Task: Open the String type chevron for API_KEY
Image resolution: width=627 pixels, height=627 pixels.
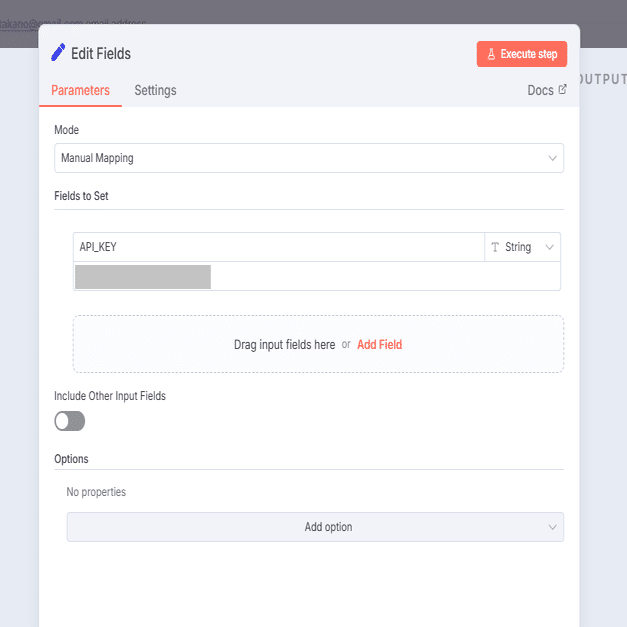Action: pos(549,247)
